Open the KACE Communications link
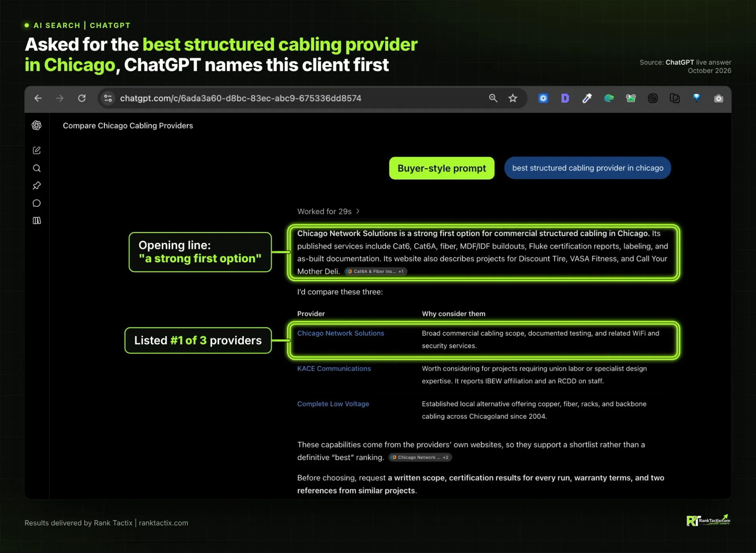Image resolution: width=756 pixels, height=553 pixels. click(x=334, y=369)
